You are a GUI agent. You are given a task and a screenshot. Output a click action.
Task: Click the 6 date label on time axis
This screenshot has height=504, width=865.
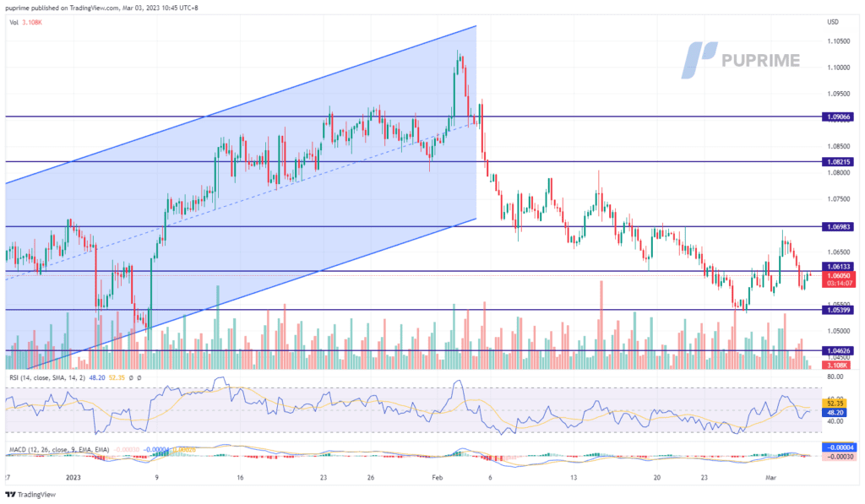tap(490, 478)
